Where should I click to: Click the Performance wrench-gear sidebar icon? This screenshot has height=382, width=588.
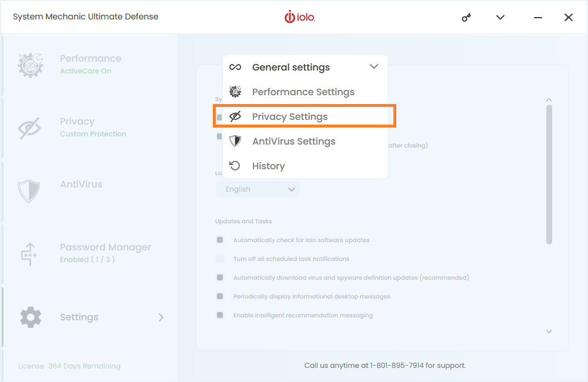(31, 65)
